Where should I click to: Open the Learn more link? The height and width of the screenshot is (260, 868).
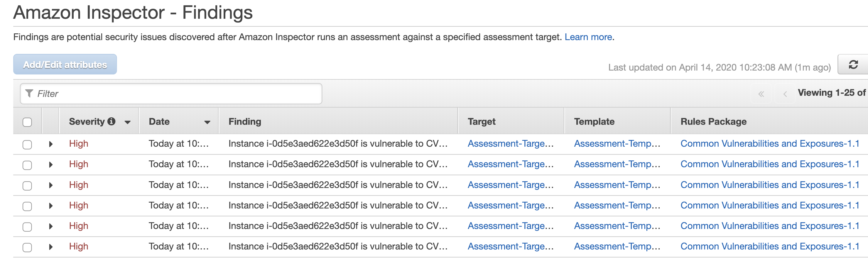click(588, 37)
